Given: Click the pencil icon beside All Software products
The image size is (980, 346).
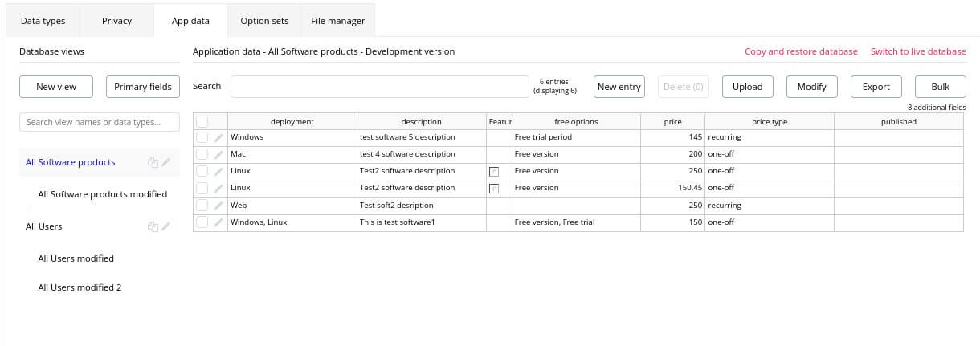Looking at the screenshot, I should [x=166, y=162].
